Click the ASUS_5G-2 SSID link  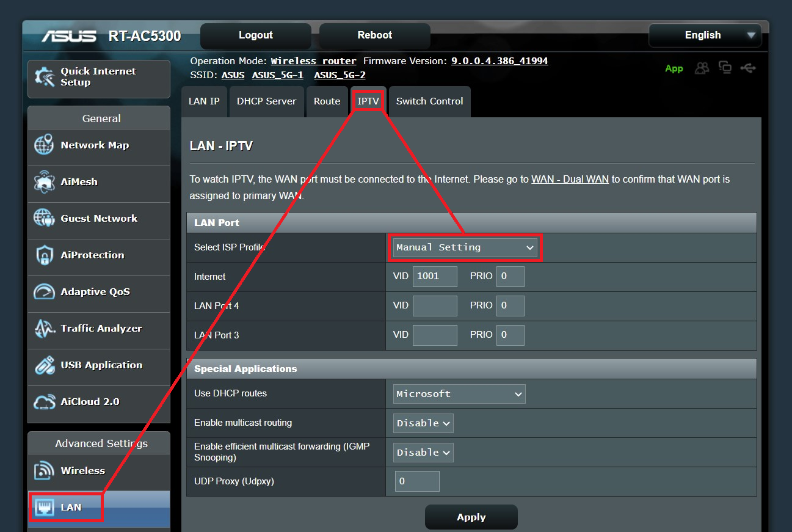(340, 75)
